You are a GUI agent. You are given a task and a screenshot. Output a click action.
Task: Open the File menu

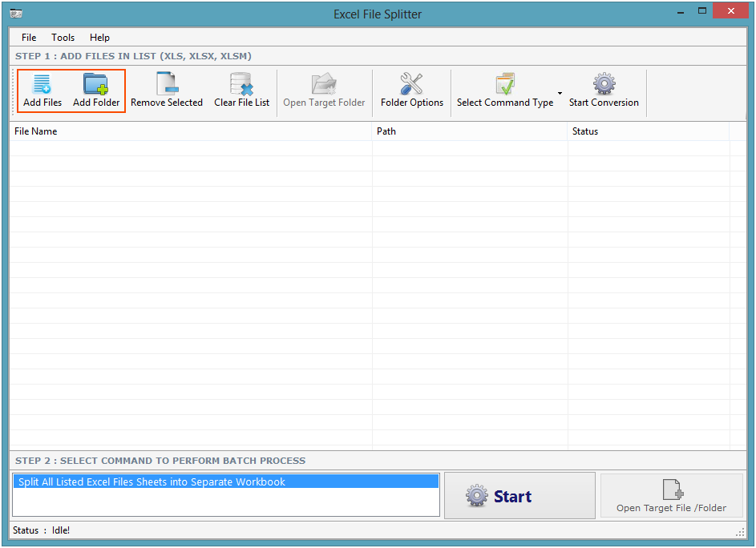29,38
